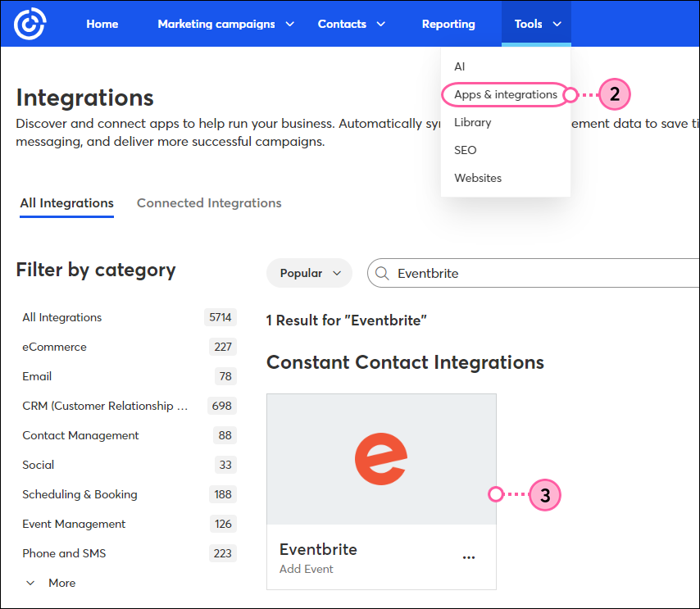Expand the Contacts navigation dropdown

click(381, 24)
